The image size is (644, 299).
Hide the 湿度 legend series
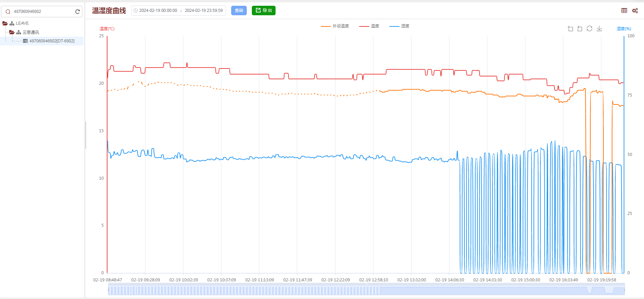point(399,26)
